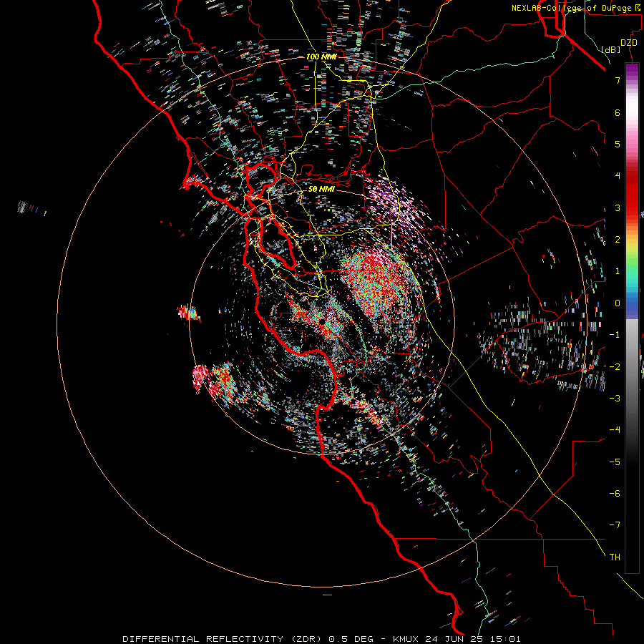
Task: Click the ZDR color scale bar
Action: coord(632,318)
